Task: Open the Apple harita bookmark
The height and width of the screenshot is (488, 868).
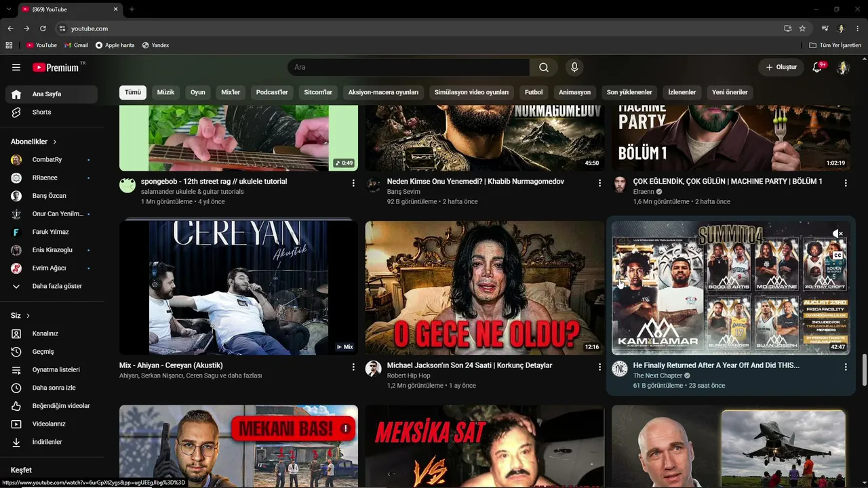Action: (x=115, y=45)
